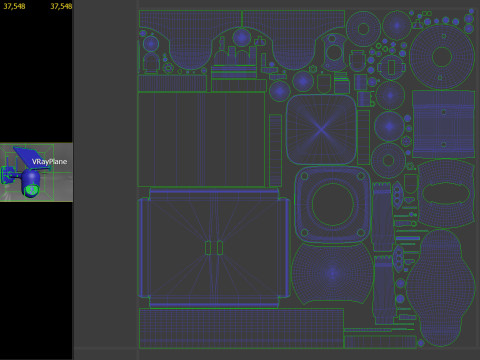Select the 3D camera model preview thumbnail
480x360 pixels.
[36, 172]
